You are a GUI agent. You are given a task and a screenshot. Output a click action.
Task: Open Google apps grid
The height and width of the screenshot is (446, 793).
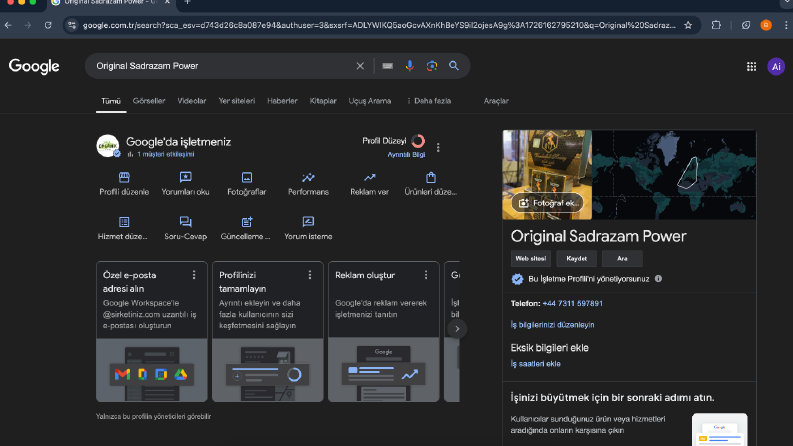point(751,66)
